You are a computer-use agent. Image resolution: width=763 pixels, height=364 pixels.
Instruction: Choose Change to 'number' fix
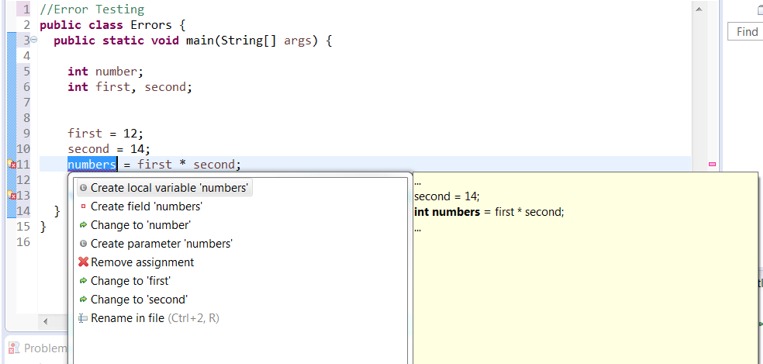pos(134,225)
